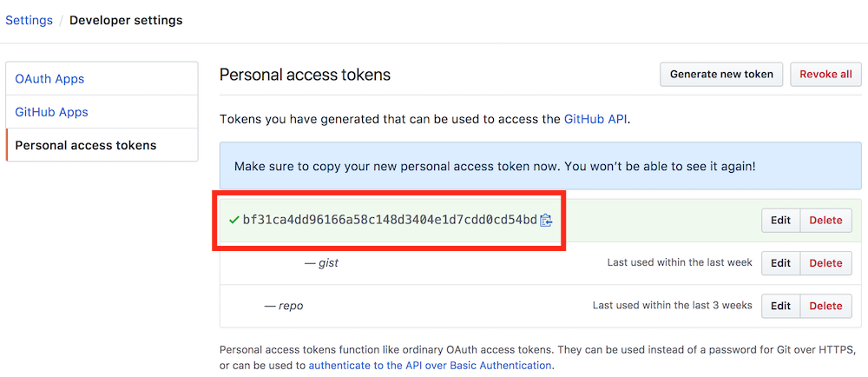Select Personal access tokens in sidebar
This screenshot has width=868, height=377.
click(x=86, y=145)
